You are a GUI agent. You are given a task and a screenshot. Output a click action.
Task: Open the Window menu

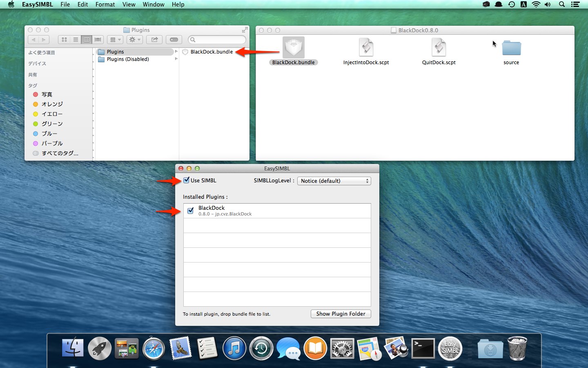(154, 4)
